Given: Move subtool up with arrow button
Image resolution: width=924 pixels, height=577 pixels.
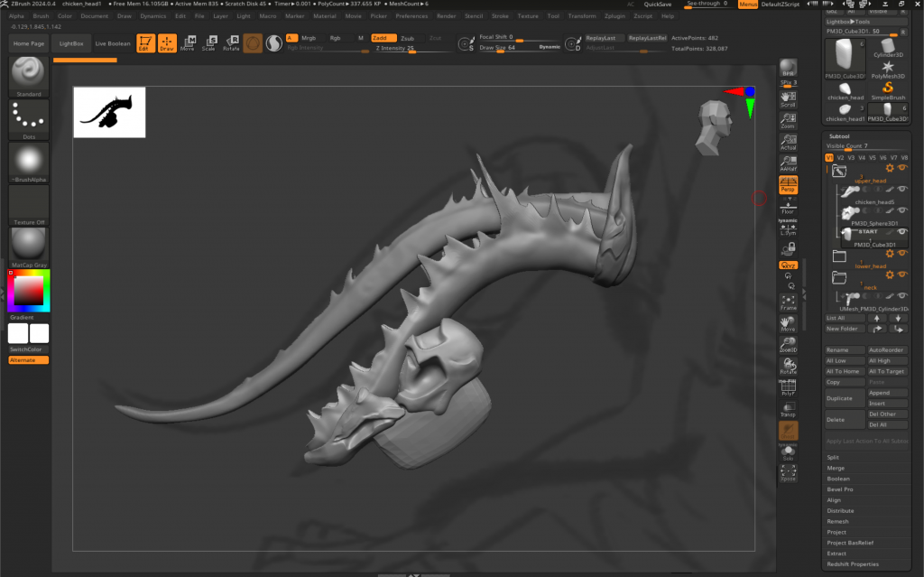Looking at the screenshot, I should point(877,318).
